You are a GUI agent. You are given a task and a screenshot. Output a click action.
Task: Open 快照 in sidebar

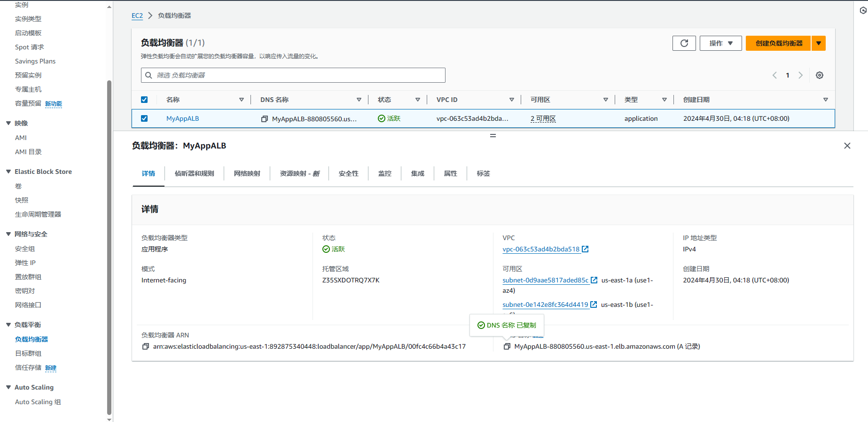pyautogui.click(x=22, y=200)
